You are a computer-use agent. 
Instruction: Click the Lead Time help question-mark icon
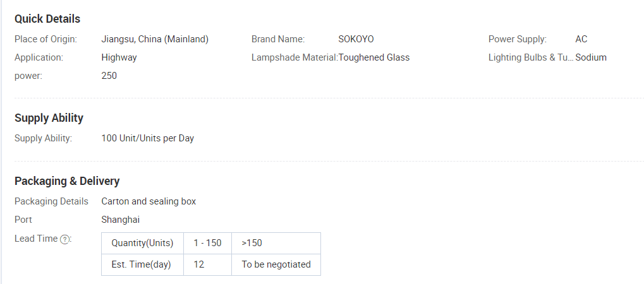point(64,239)
